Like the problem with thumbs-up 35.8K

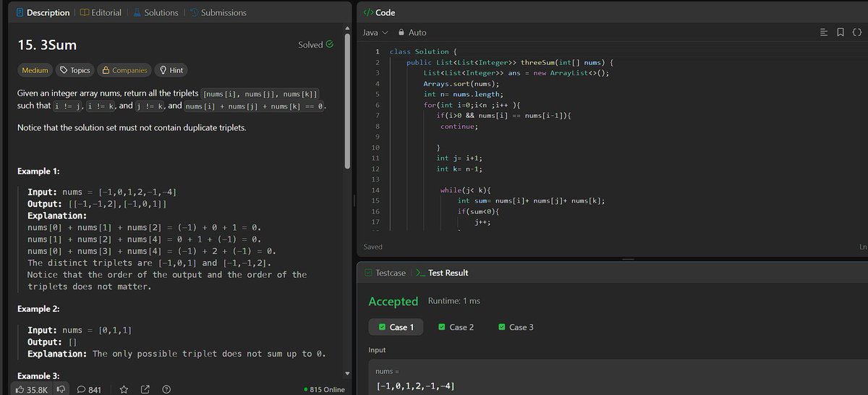pyautogui.click(x=31, y=389)
